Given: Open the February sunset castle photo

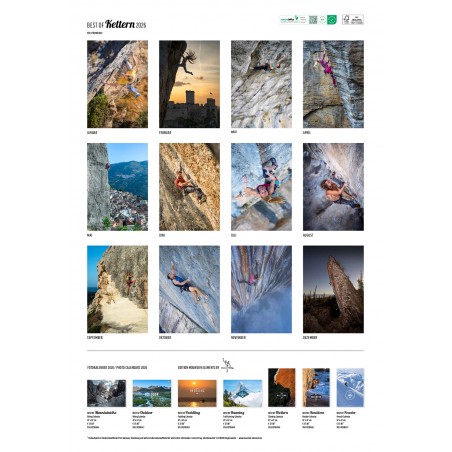Looking at the screenshot, I should [x=189, y=84].
